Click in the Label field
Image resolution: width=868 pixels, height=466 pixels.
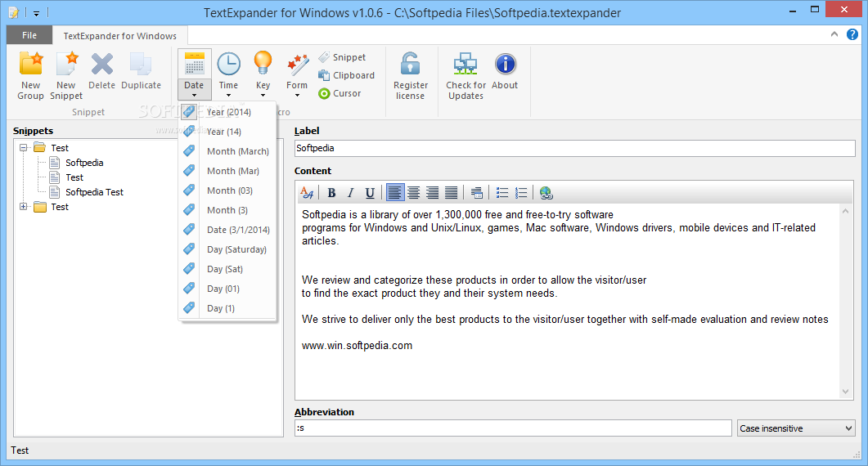pos(574,148)
